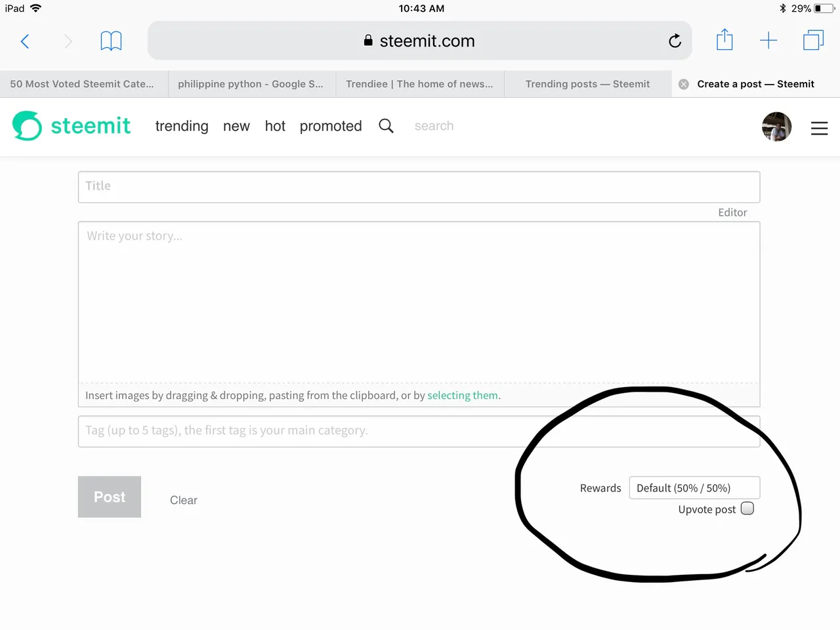Tap the Safari forward arrow
Viewport: 840px width, 630px height.
pos(68,41)
